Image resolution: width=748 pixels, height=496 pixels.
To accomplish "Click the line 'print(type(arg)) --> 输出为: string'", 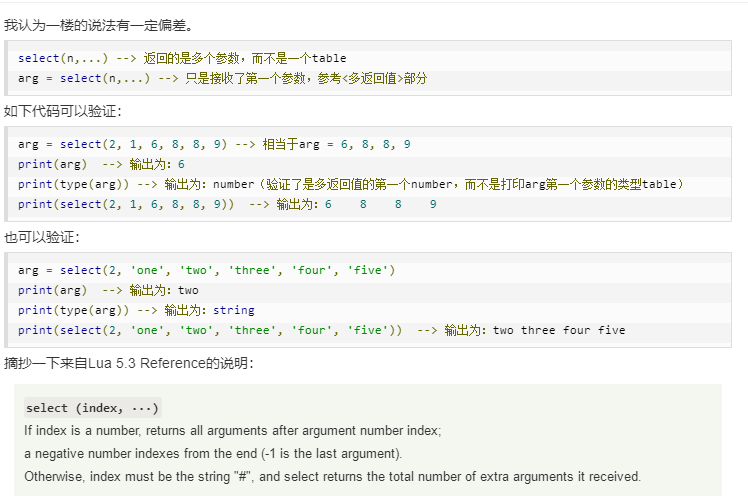I will point(136,310).
